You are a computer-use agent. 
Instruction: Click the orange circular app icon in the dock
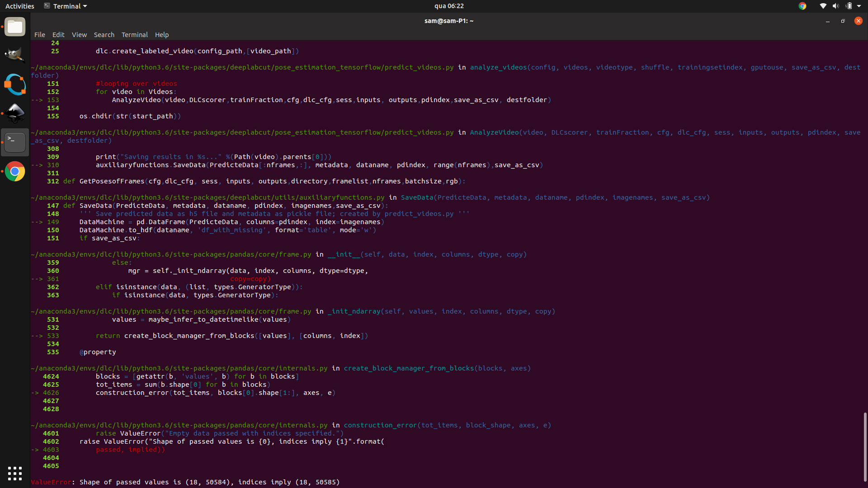click(15, 84)
